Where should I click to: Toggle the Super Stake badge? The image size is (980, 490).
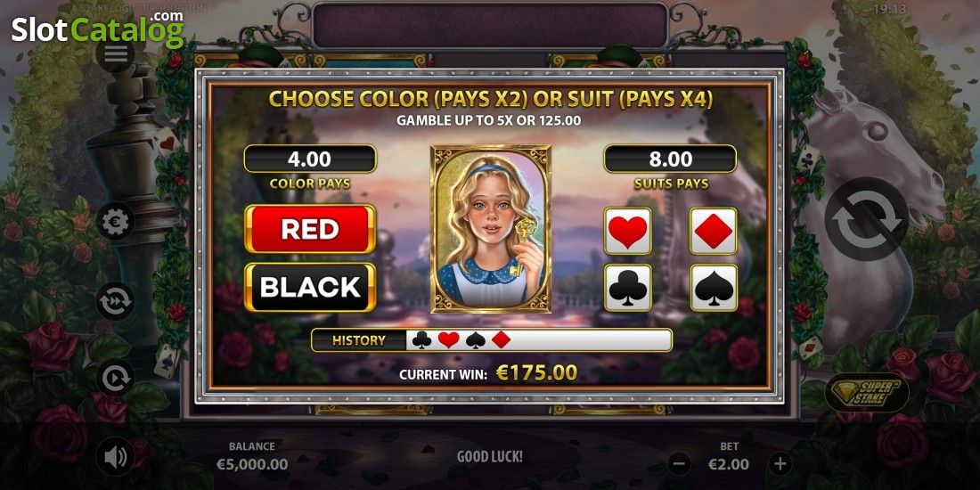point(868,393)
